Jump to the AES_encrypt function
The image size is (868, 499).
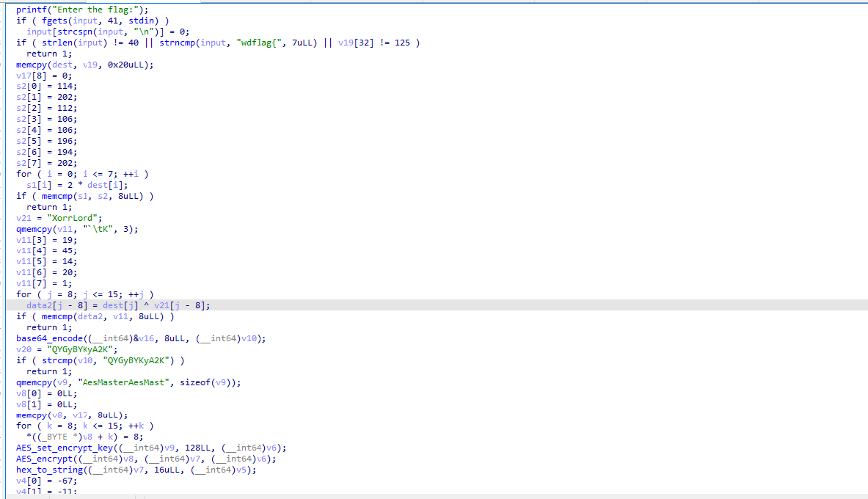click(x=45, y=459)
